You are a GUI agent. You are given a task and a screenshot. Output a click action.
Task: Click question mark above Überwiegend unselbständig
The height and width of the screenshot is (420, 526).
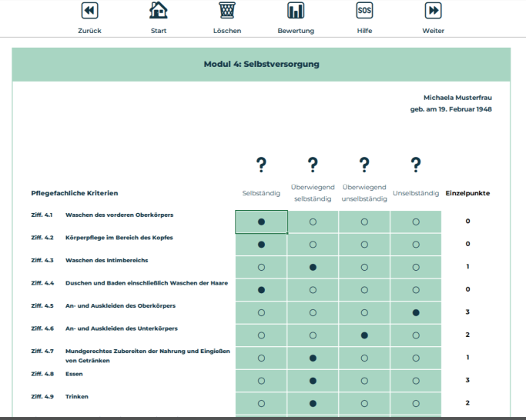(364, 164)
